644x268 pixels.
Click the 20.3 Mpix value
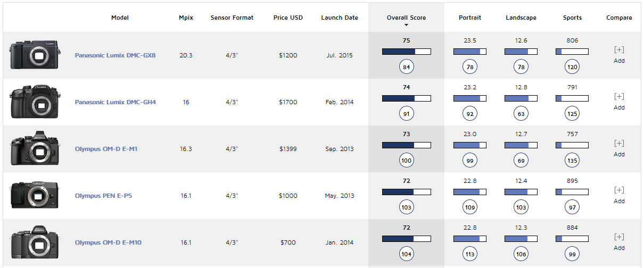click(186, 55)
